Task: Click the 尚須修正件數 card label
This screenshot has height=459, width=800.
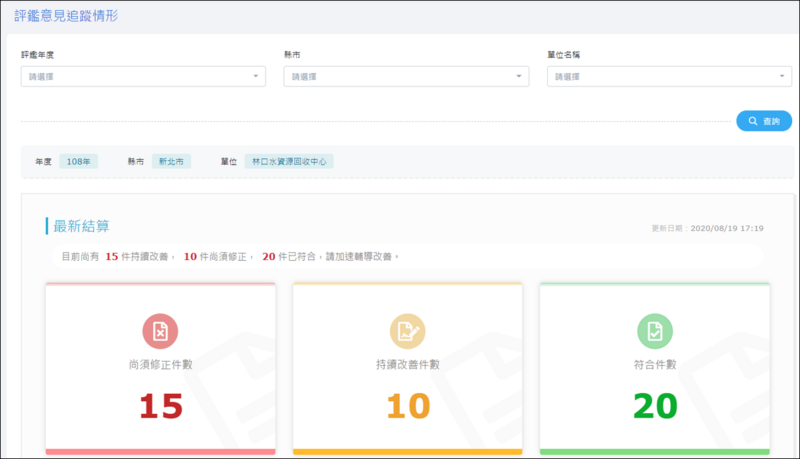Action: tap(160, 366)
